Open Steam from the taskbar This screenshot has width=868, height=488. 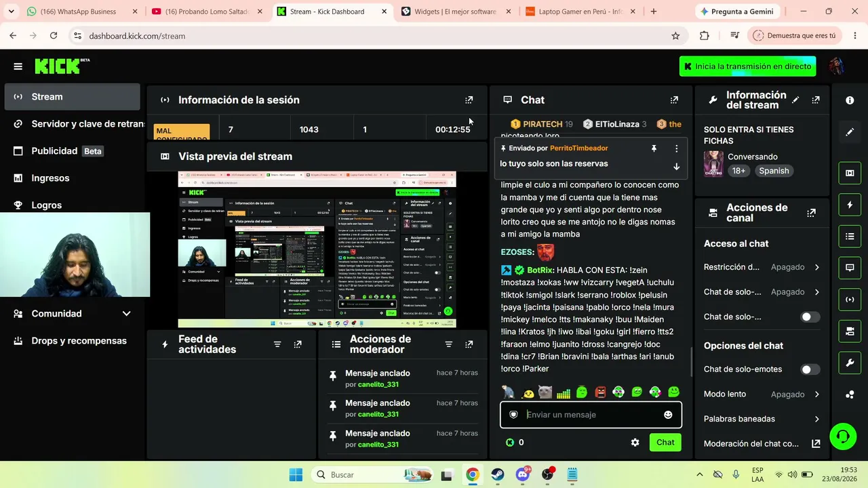498,474
